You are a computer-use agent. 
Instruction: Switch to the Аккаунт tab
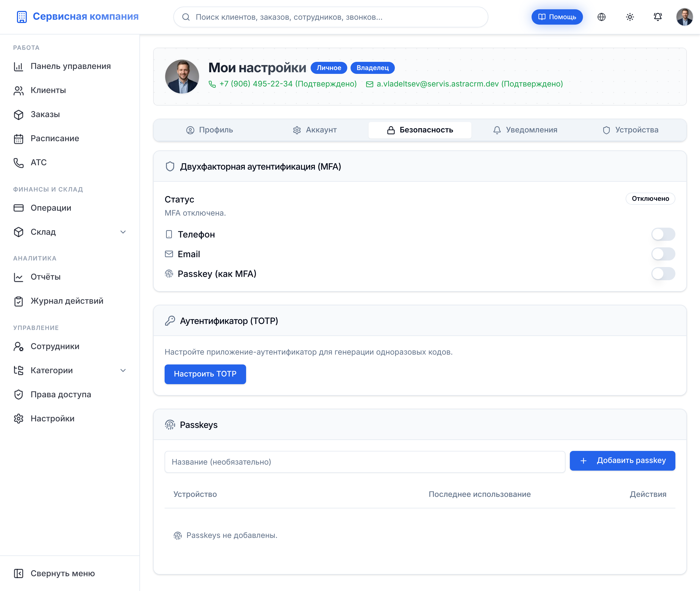click(315, 130)
